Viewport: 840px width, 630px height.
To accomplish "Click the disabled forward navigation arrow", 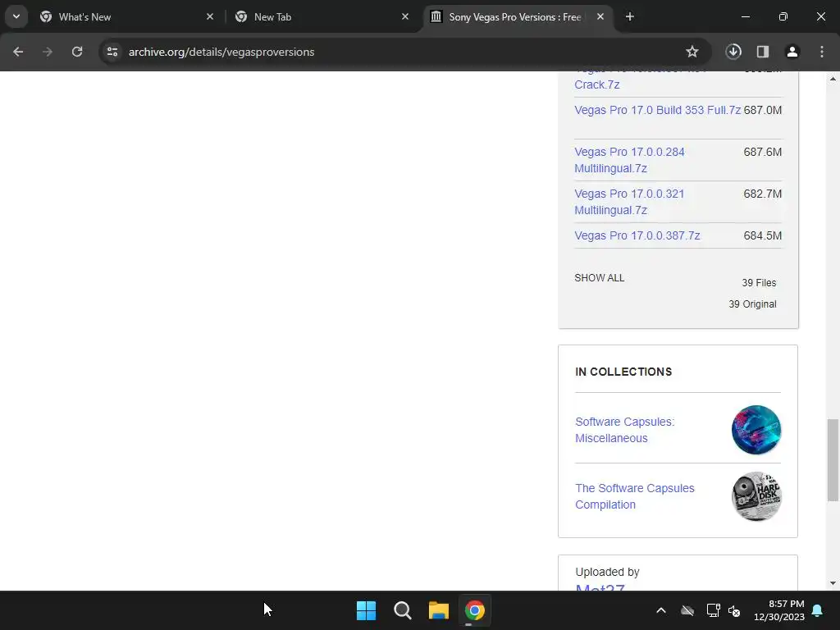I will click(48, 52).
